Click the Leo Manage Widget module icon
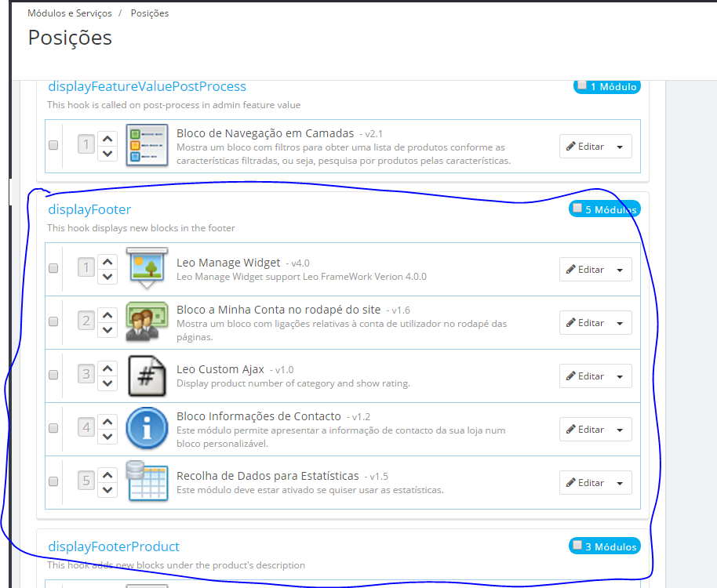 coord(147,267)
